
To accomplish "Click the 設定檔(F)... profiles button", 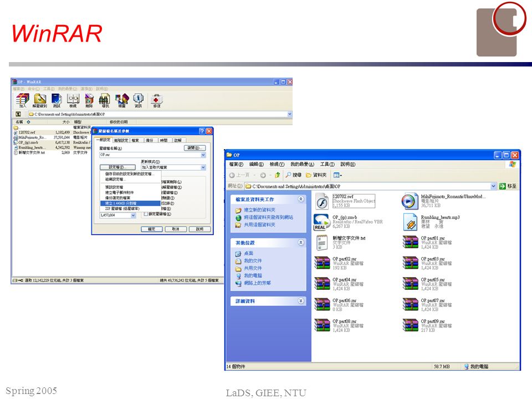I will click(117, 167).
